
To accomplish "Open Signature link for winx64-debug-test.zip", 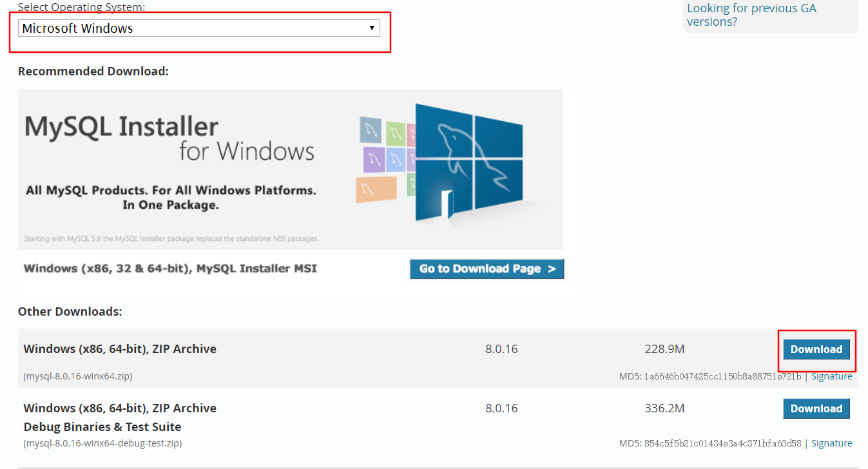I will tap(831, 443).
